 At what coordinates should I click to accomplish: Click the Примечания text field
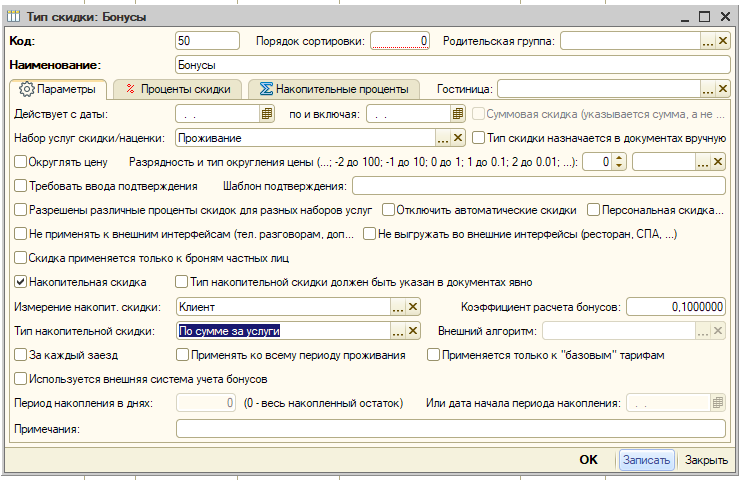tap(451, 429)
